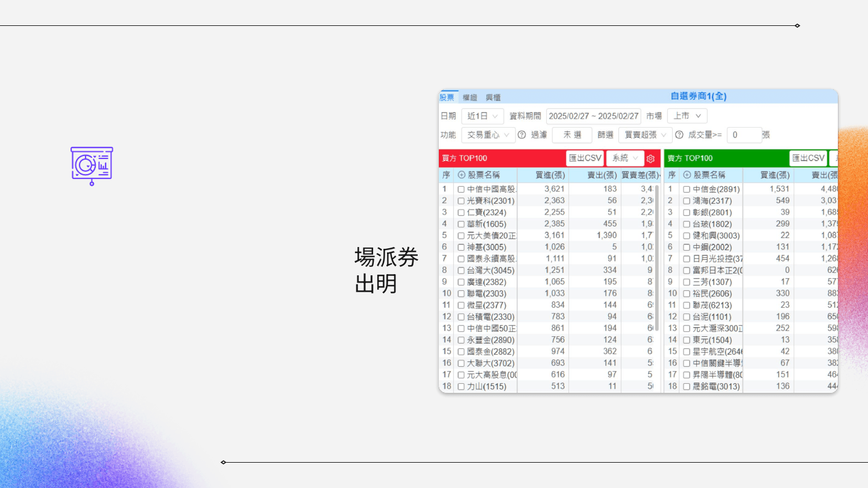Click plus icon in buyer-side 股票名稱 header
The image size is (868, 488).
pyautogui.click(x=462, y=175)
